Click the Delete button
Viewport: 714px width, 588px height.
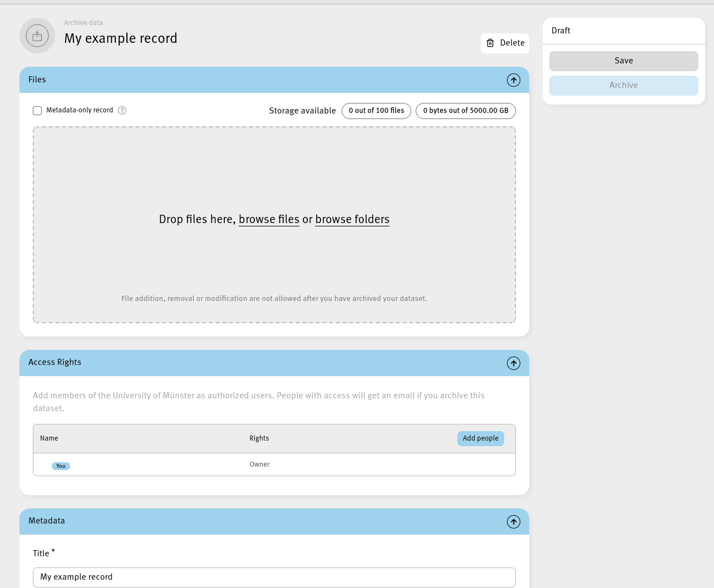click(x=505, y=43)
